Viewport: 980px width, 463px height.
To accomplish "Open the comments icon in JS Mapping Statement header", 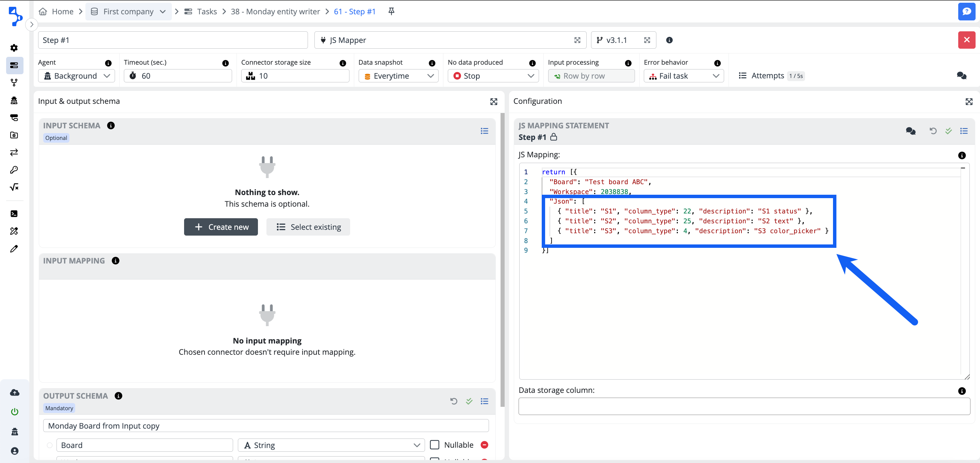I will [910, 131].
